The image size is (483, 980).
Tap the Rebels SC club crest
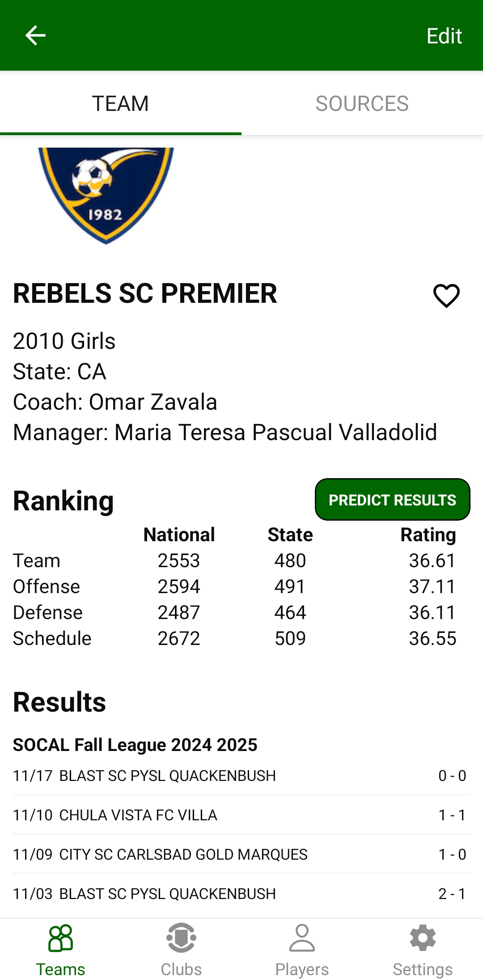(x=106, y=195)
